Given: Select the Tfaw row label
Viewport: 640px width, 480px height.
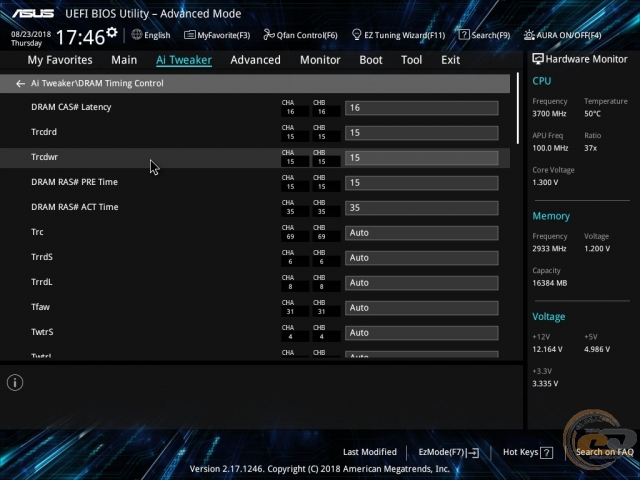Looking at the screenshot, I should (x=40, y=307).
